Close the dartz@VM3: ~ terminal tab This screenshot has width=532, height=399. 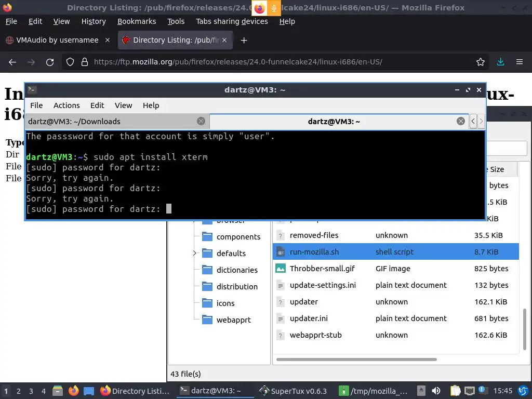[x=460, y=121]
